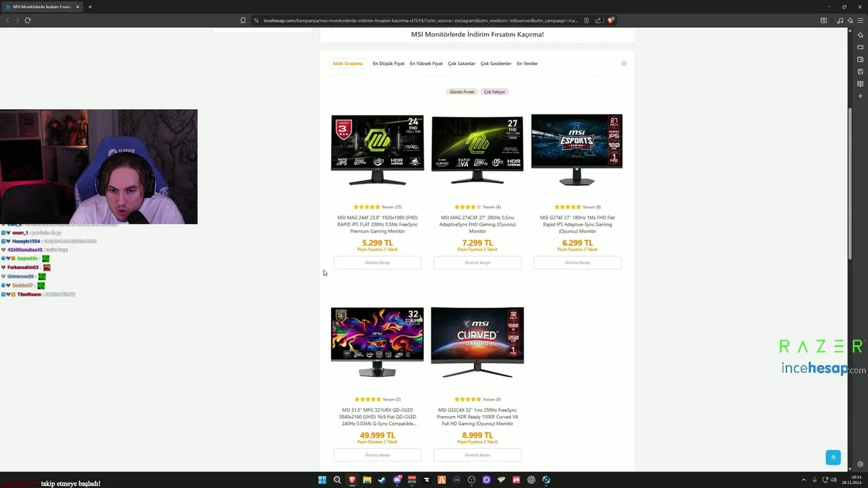Open Discord from the taskbar

pyautogui.click(x=397, y=480)
